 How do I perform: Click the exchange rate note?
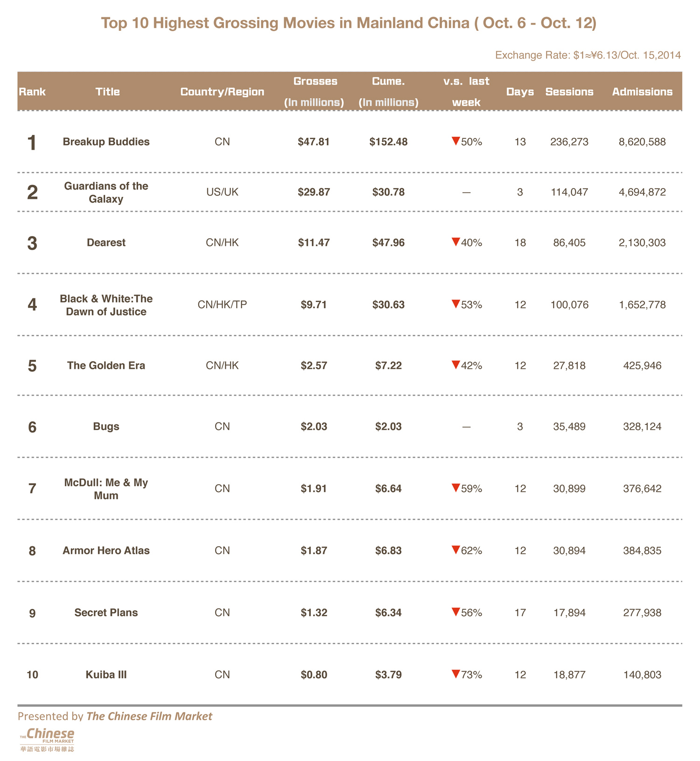(x=588, y=56)
